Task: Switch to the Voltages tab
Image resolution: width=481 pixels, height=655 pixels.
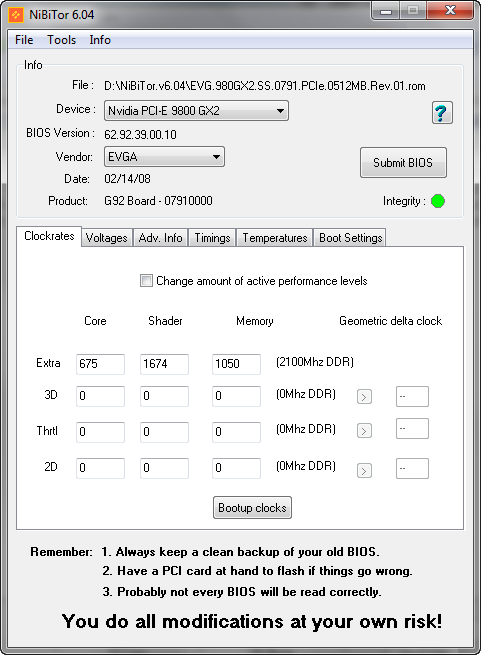Action: point(107,238)
